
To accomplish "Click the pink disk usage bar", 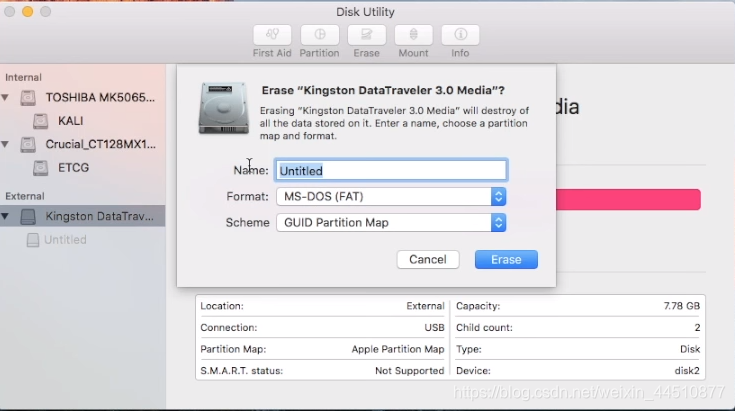I will tap(628, 200).
